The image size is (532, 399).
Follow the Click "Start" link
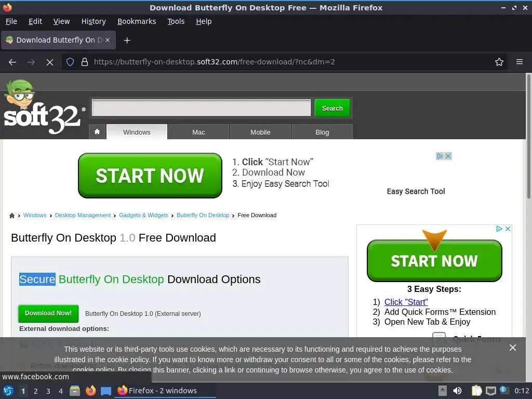[x=406, y=302]
